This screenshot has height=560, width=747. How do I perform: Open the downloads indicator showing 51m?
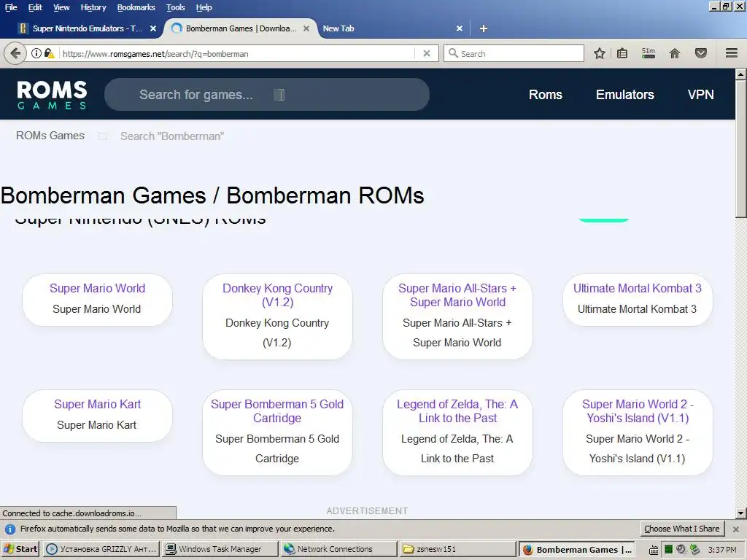649,52
